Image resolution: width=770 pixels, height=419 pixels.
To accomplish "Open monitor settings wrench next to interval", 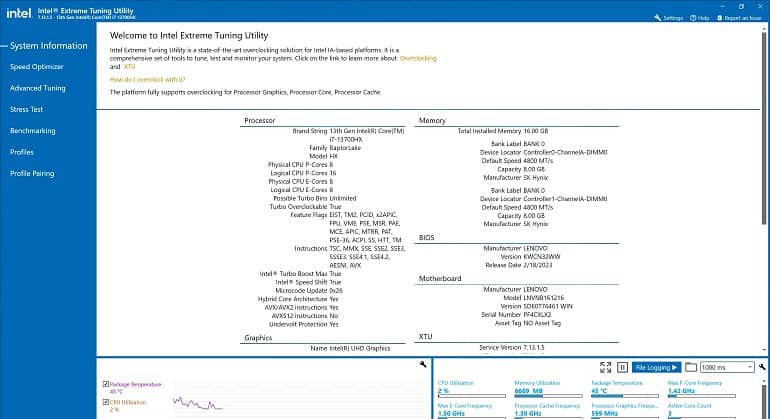I will tap(762, 367).
